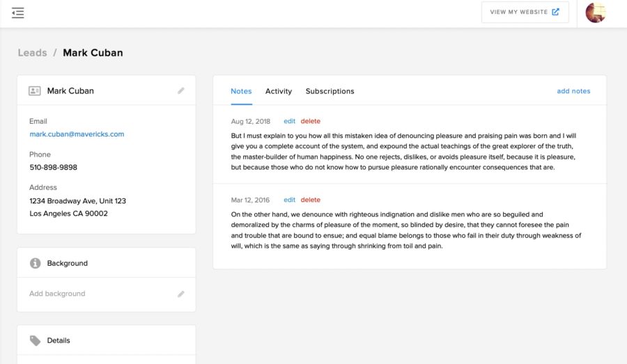Collapse the sidebar menu icon
This screenshot has height=364, width=627.
[x=17, y=13]
